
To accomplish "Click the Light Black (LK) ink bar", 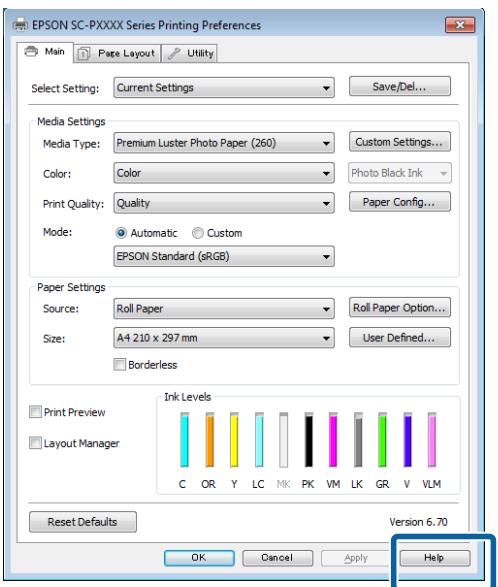I will 358,440.
